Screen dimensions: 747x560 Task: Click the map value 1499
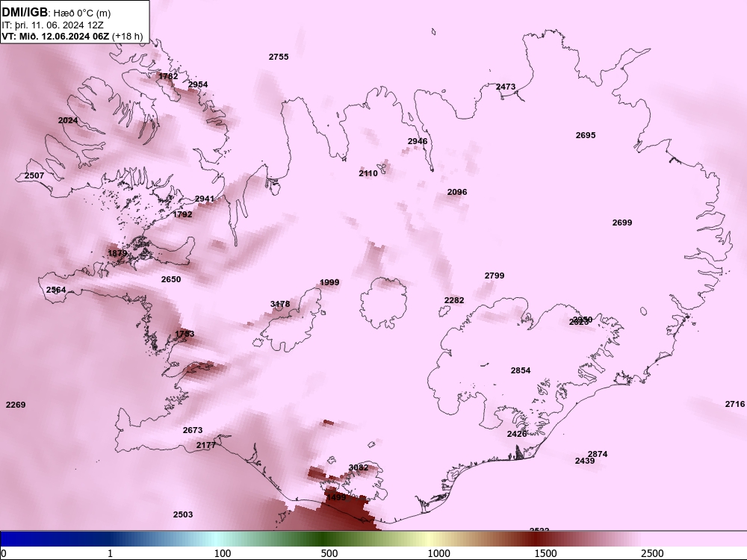pos(336,497)
